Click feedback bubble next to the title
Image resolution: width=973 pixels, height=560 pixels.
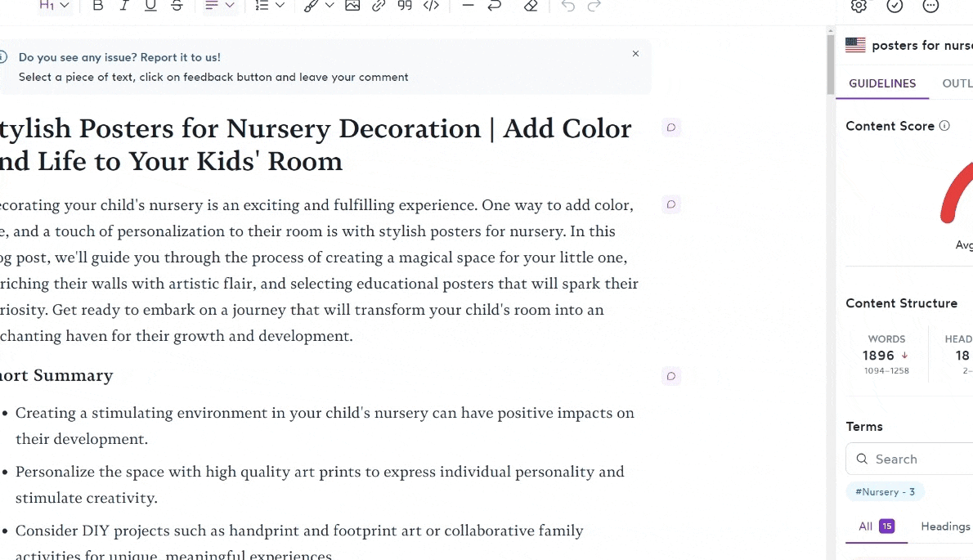pos(670,128)
